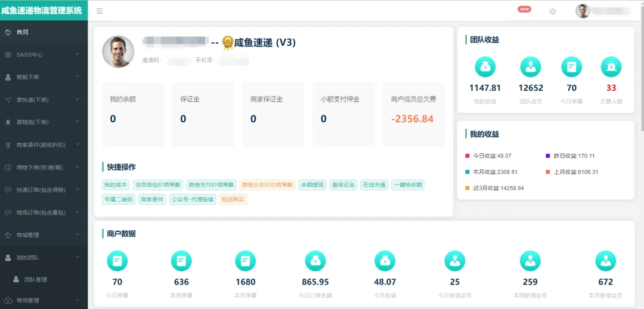Image resolution: width=644 pixels, height=309 pixels.
Task: Click the 会员钱包价格策略 button
Action: (157, 185)
